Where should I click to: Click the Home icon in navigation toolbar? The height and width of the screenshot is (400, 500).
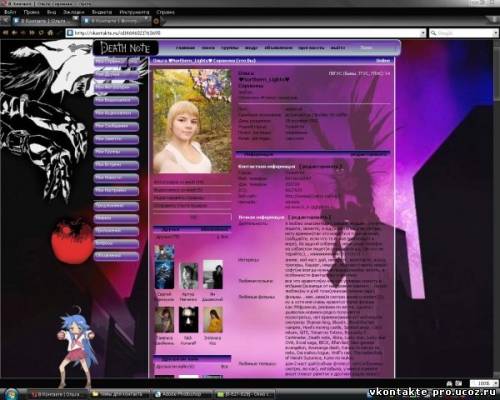tap(50, 33)
